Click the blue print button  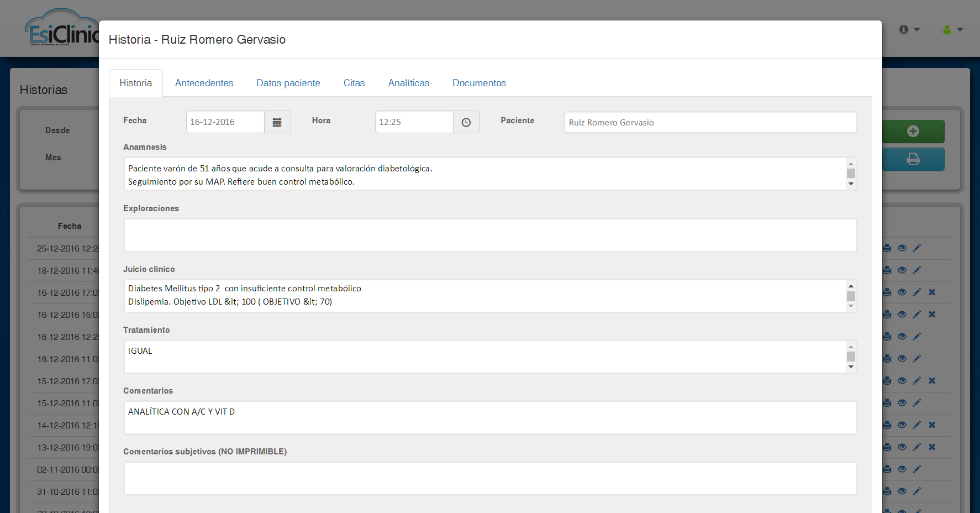coord(913,159)
